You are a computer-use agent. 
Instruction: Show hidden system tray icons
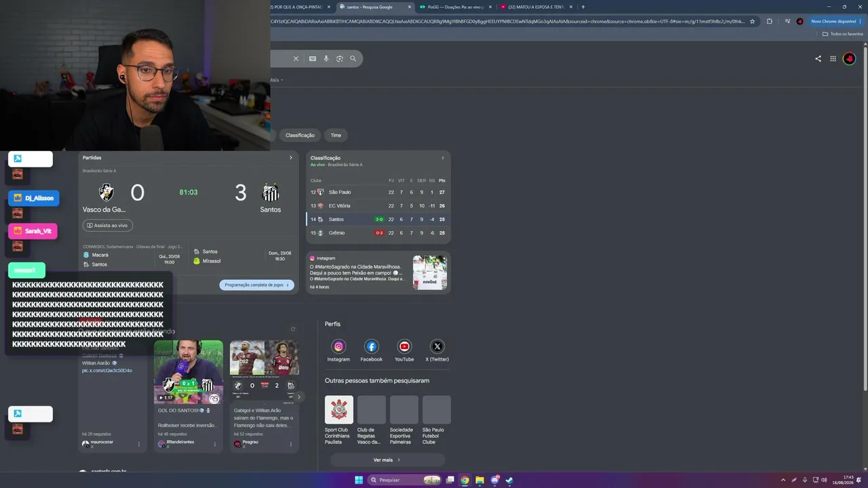tap(783, 480)
